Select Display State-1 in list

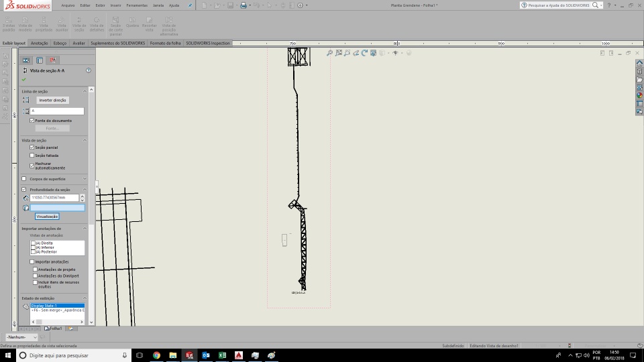click(x=58, y=306)
